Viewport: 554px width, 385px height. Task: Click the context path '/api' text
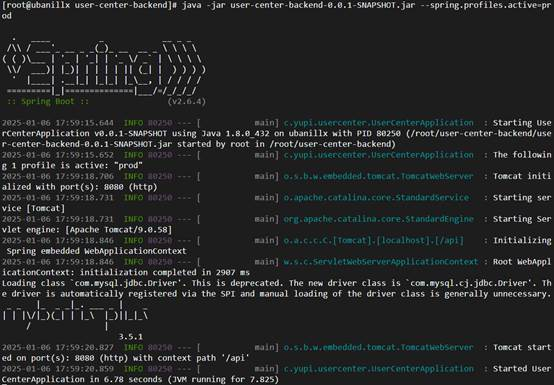click(x=235, y=358)
